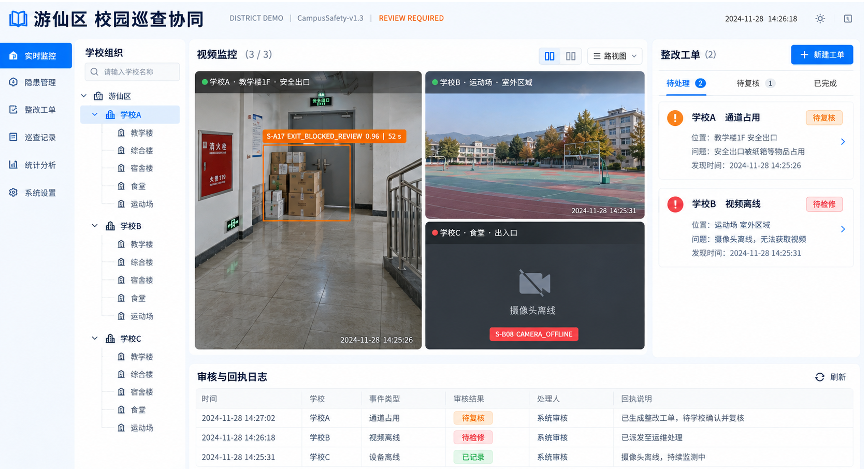The width and height of the screenshot is (868, 469).
Task: Select 综合楼 under 学校A
Action: (x=141, y=151)
